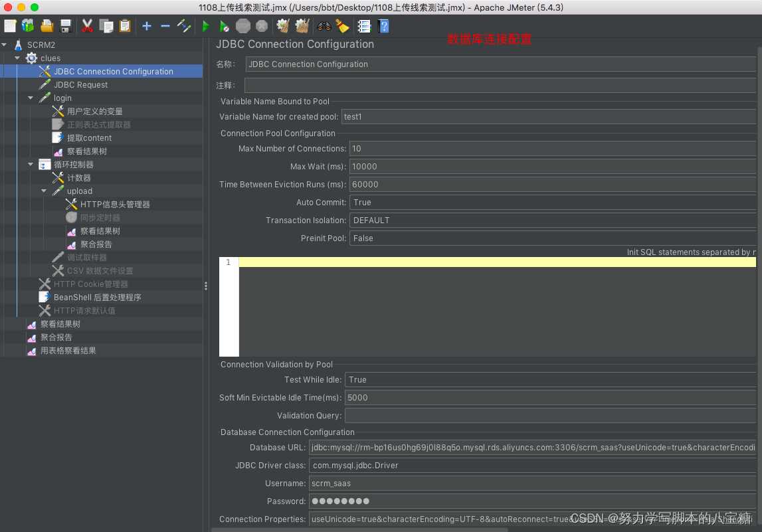Screen dimensions: 762x532
Task: Click the Password field
Action: click(532, 501)
